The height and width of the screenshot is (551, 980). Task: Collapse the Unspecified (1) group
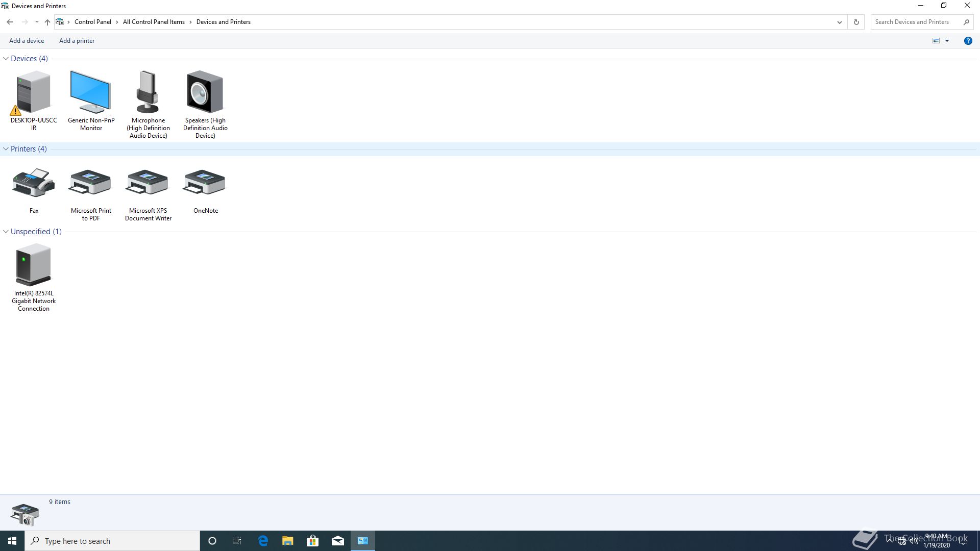pos(6,232)
